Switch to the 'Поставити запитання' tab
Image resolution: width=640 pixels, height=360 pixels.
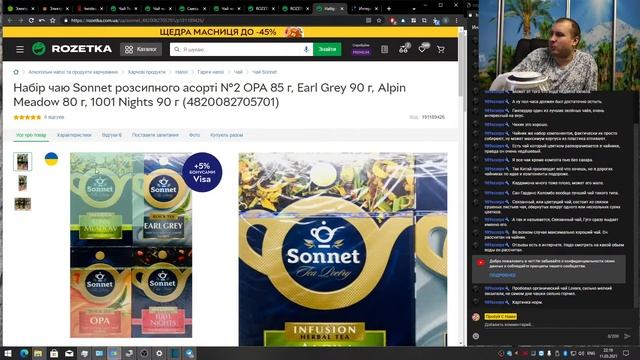155,135
